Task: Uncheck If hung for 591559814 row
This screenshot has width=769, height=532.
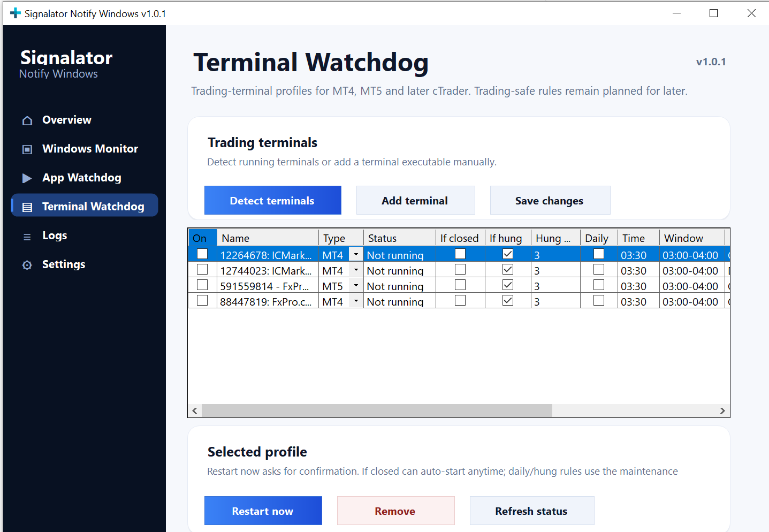Action: [508, 285]
